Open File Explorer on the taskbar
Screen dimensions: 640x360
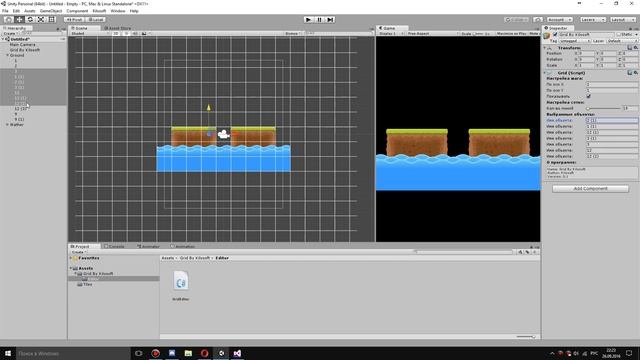click(188, 353)
